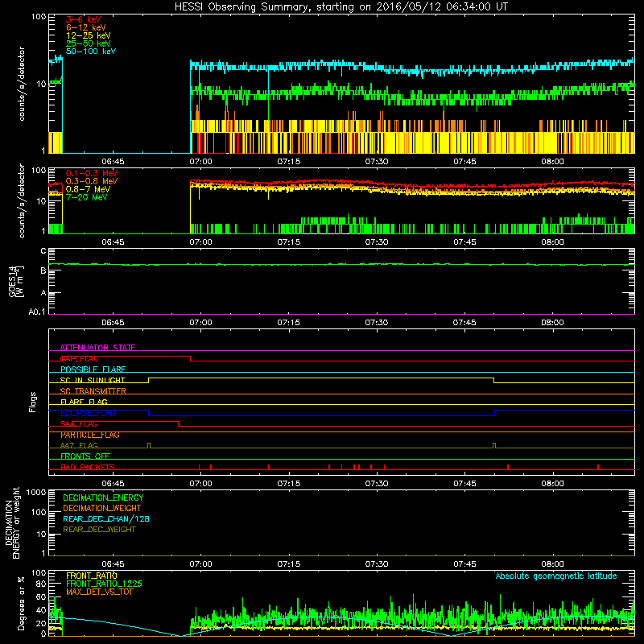Click the HESSI Observing Summary title text

point(341,6)
